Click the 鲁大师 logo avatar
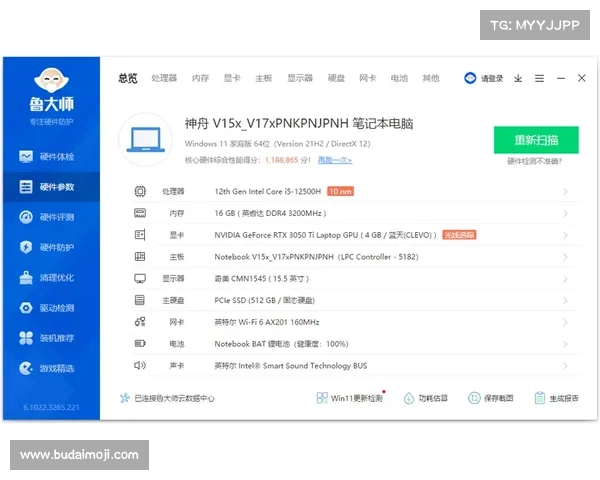This screenshot has height=480, width=600. coord(51,80)
